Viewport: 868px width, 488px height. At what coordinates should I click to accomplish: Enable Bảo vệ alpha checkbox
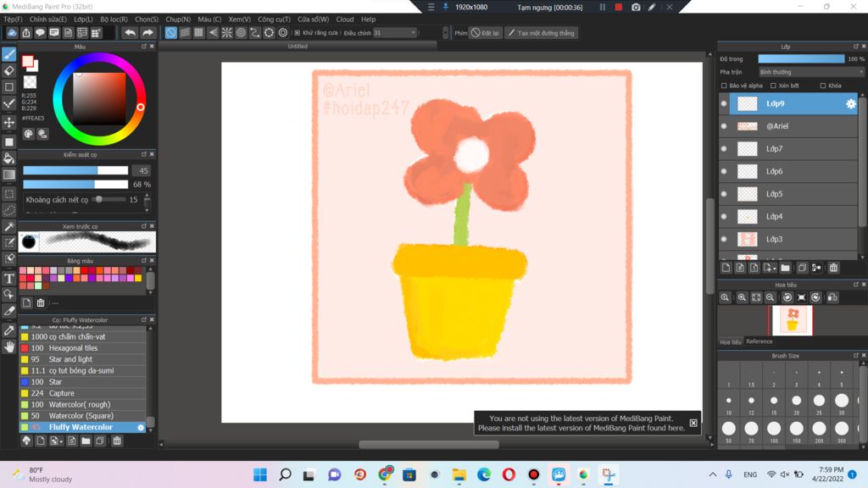[724, 86]
